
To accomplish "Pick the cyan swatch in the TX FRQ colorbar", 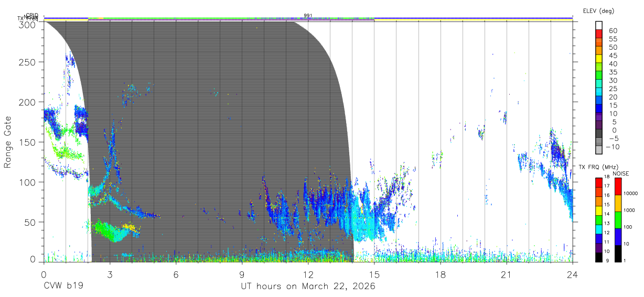I will pyautogui.click(x=598, y=229).
